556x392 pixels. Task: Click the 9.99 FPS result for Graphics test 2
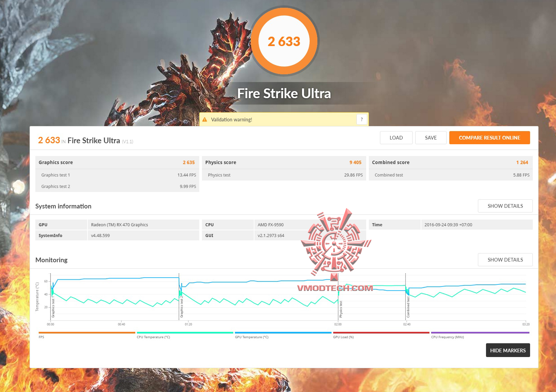click(x=188, y=187)
